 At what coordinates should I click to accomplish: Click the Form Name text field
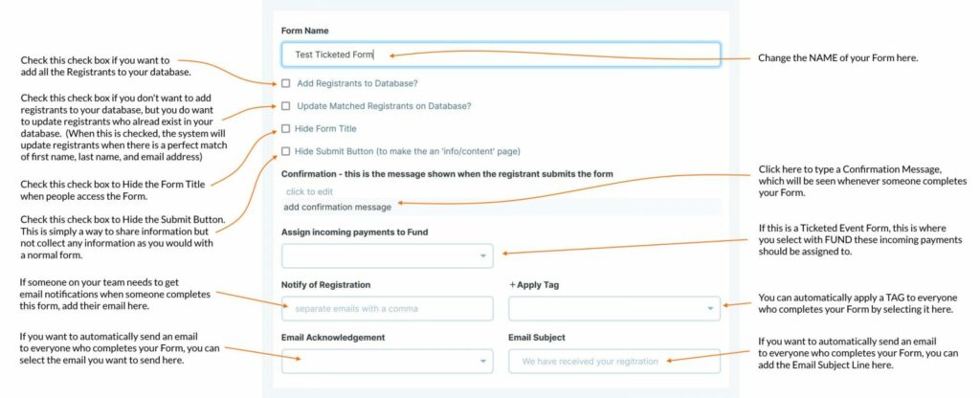pos(501,55)
